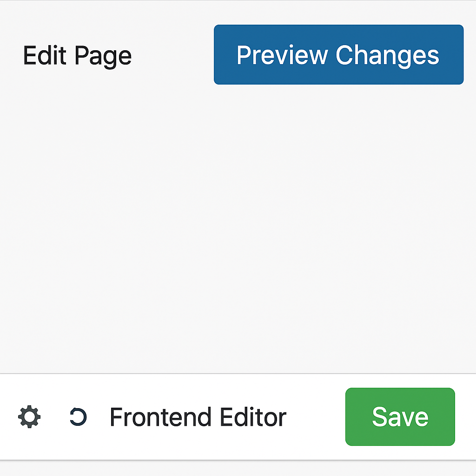The image size is (476, 476).
Task: Open the Frontend Editor link
Action: tap(198, 417)
